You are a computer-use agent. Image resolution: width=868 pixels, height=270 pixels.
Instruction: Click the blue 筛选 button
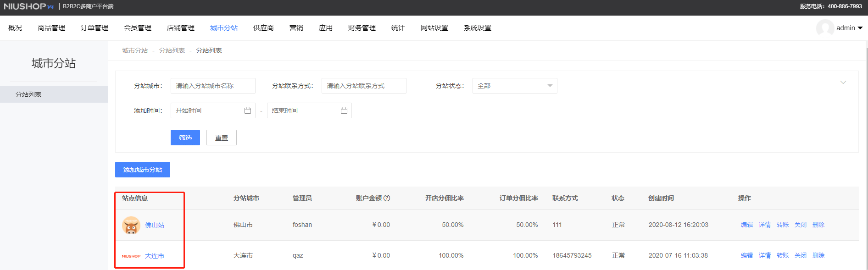coord(185,138)
